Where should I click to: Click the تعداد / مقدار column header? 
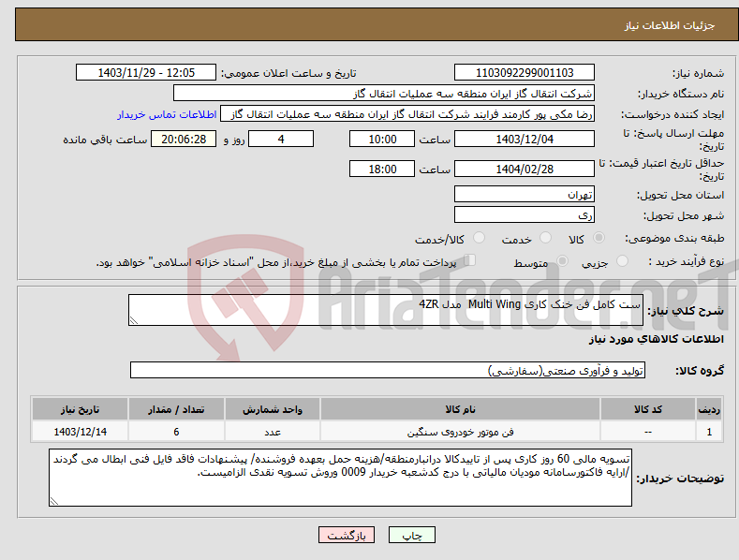tap(176, 409)
